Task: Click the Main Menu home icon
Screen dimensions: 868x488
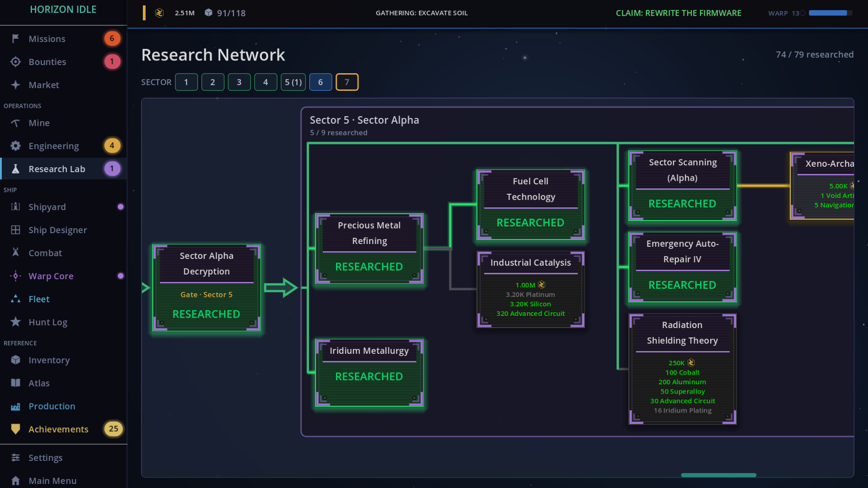Action: point(15,480)
